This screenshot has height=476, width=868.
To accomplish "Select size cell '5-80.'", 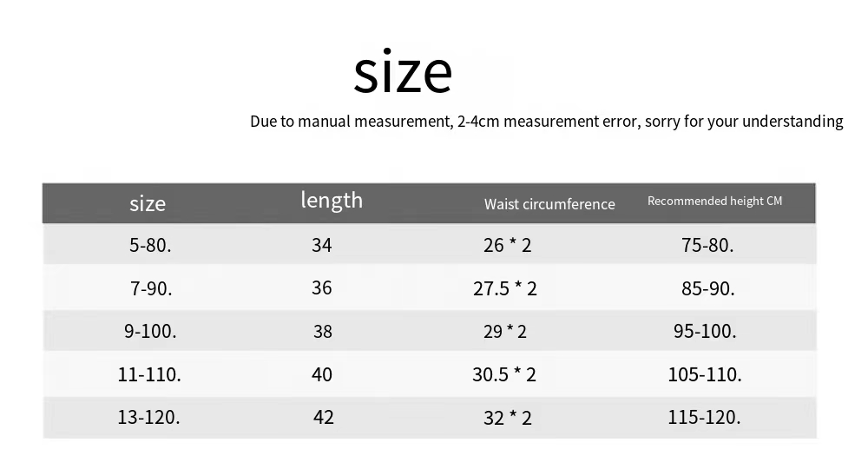I will [x=150, y=245].
